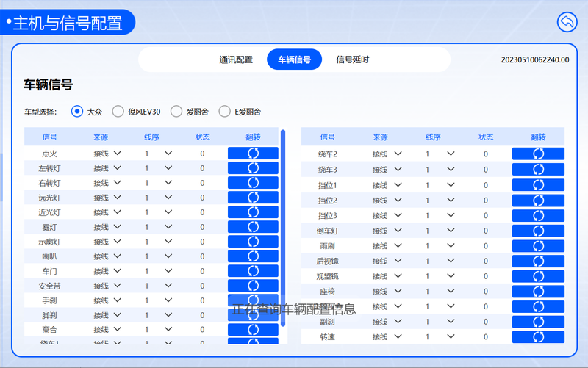The width and height of the screenshot is (588, 368).
Task: Go back using the return arrow icon
Action: click(567, 22)
